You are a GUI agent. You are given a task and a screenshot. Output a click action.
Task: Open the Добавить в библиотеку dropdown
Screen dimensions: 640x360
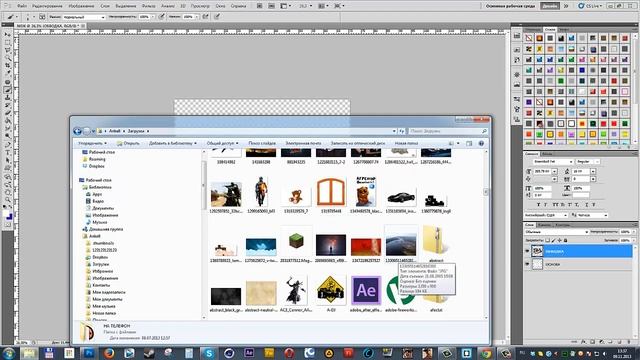coord(173,143)
